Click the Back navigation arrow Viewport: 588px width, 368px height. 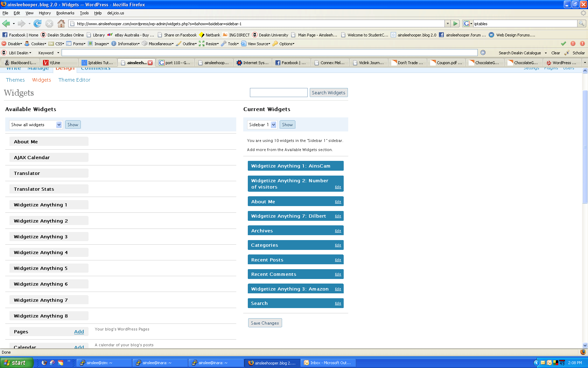6,23
